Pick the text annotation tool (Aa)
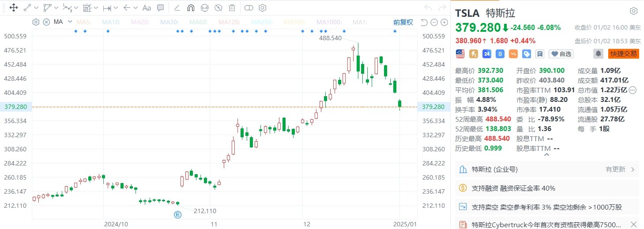Viewport: 644px width, 229px height. click(x=147, y=8)
